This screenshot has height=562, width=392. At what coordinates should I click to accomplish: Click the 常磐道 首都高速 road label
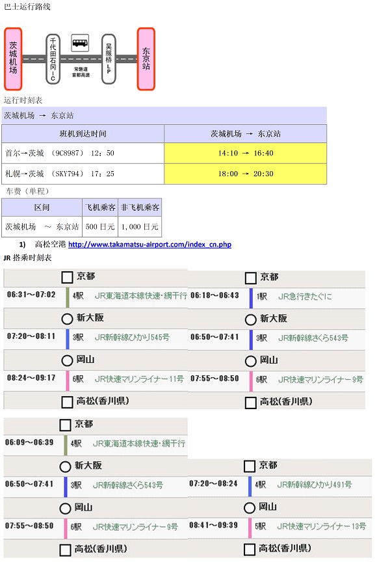[x=81, y=72]
